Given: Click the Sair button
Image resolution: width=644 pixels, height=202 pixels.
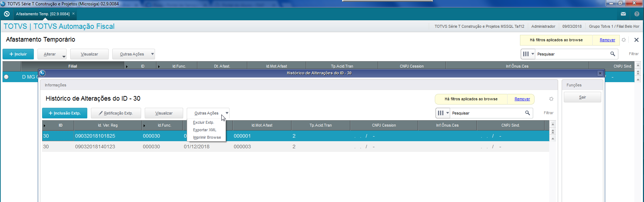Looking at the screenshot, I should [x=582, y=97].
